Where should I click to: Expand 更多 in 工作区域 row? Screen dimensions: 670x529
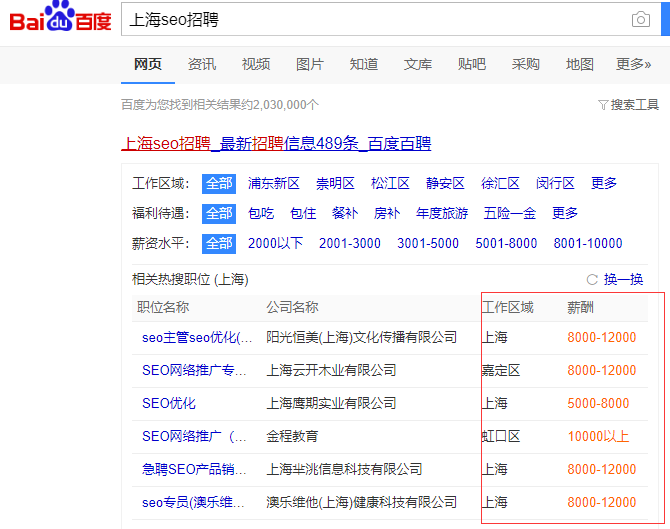click(x=604, y=183)
